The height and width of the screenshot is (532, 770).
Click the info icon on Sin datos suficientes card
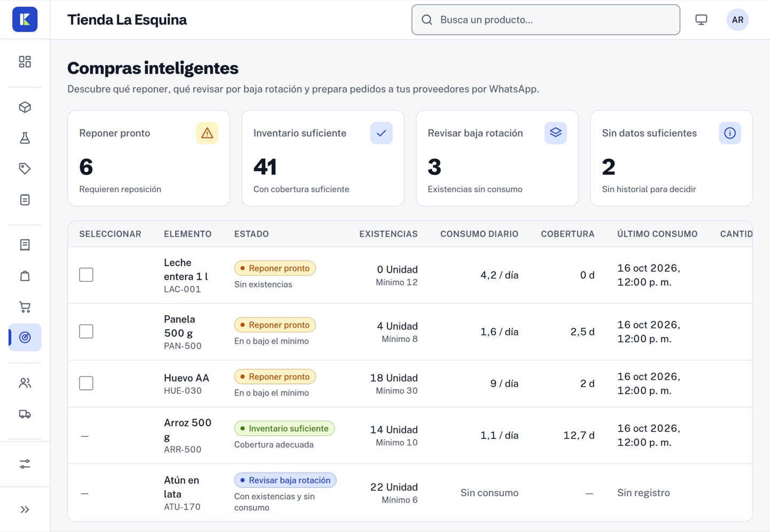pyautogui.click(x=730, y=133)
